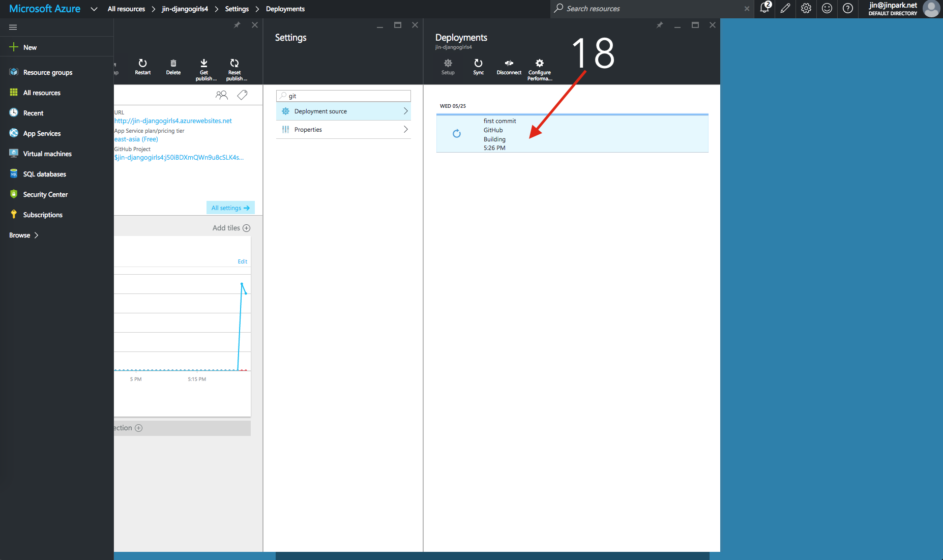This screenshot has height=560, width=943.
Task: Click the 5:26 PM timestamp text
Action: pyautogui.click(x=494, y=148)
